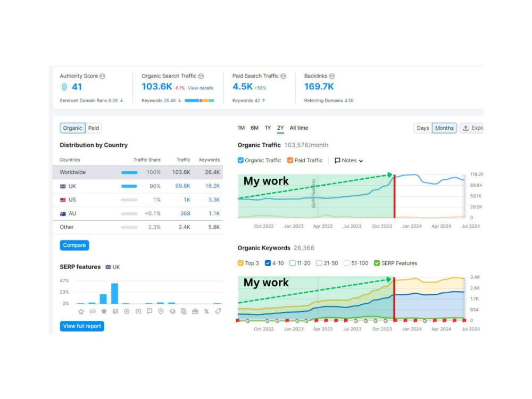
Task: Click the Image pack icon
Action: (115, 311)
